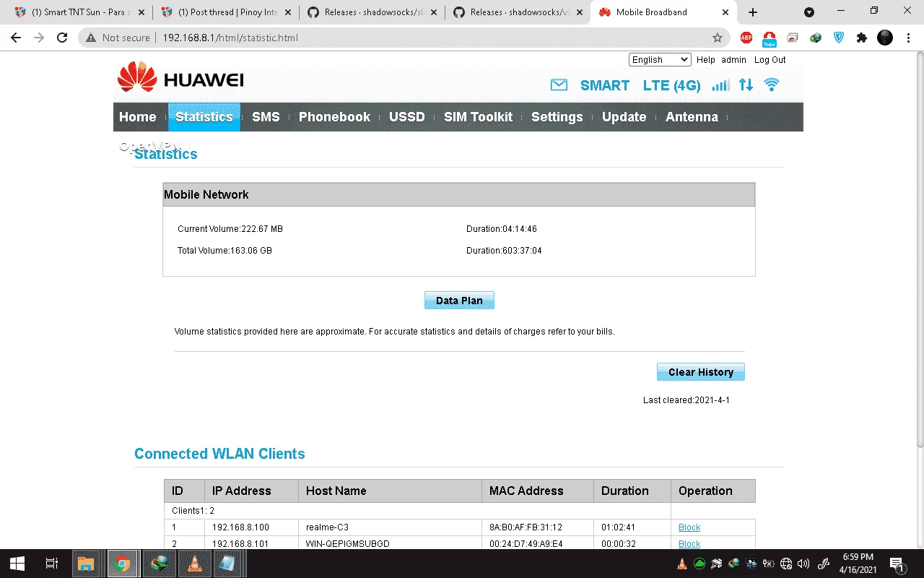924x578 pixels.
Task: Click the battery status icon in system tray
Action: tap(769, 564)
